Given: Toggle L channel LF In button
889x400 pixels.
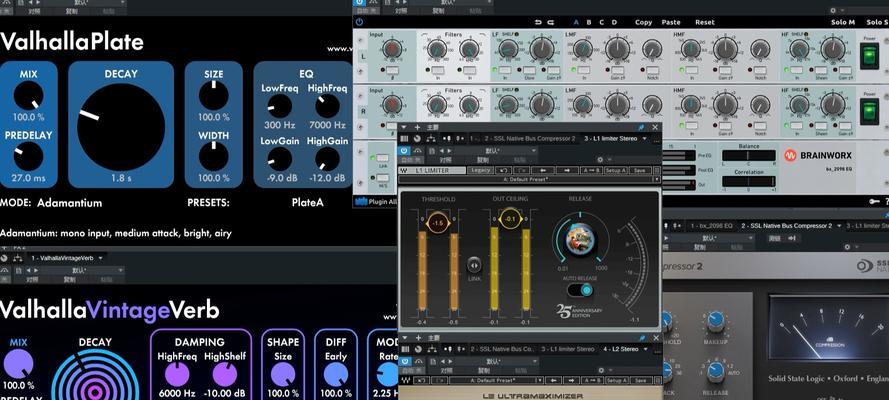Looking at the screenshot, I should pos(504,69).
